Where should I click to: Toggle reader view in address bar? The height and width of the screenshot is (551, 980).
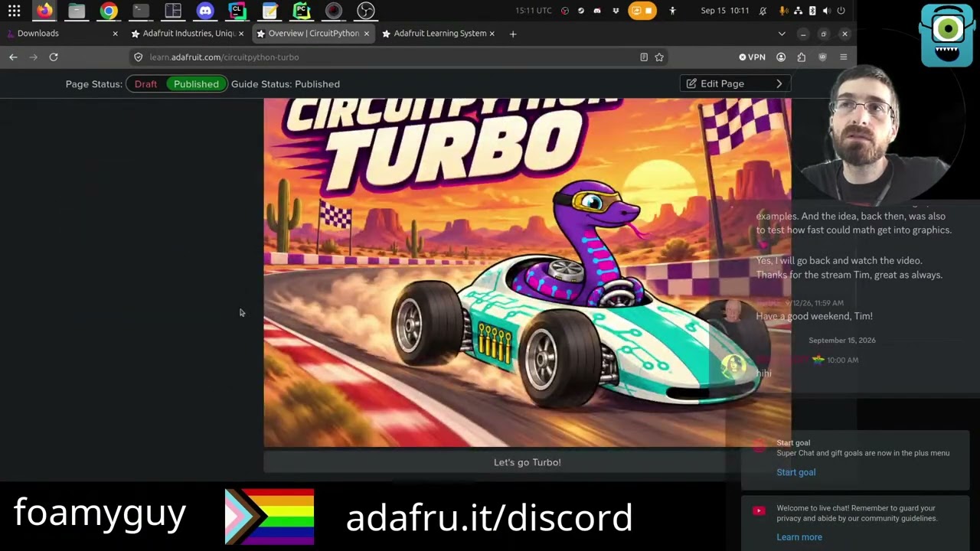pyautogui.click(x=644, y=57)
